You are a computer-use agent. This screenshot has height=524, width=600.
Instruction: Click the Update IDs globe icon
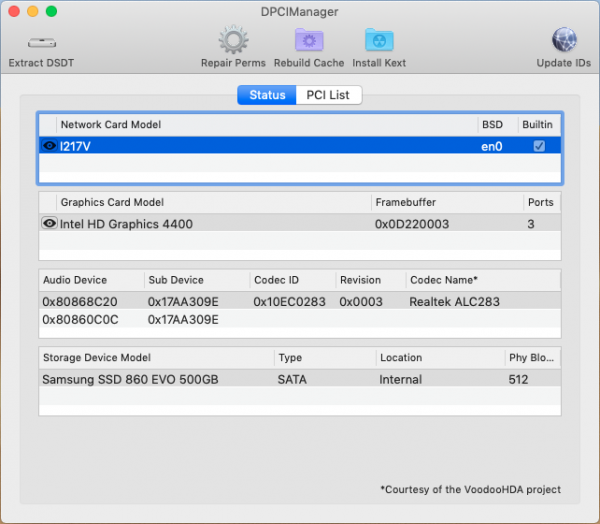(x=564, y=41)
